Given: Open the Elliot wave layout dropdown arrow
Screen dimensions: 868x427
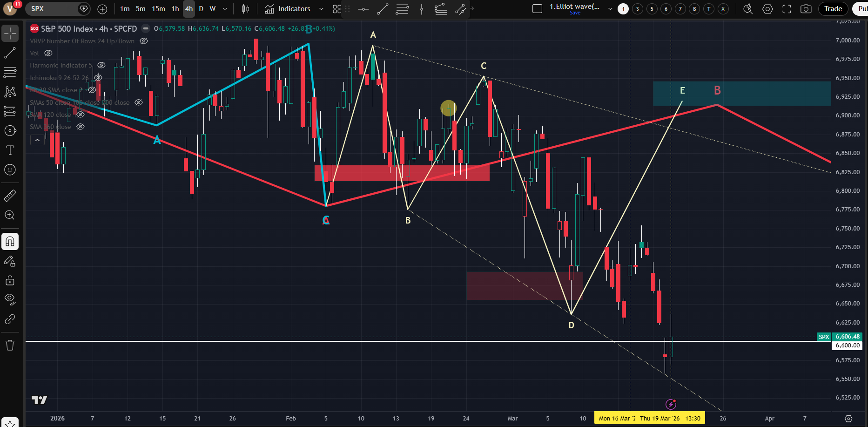Looking at the screenshot, I should [x=610, y=9].
